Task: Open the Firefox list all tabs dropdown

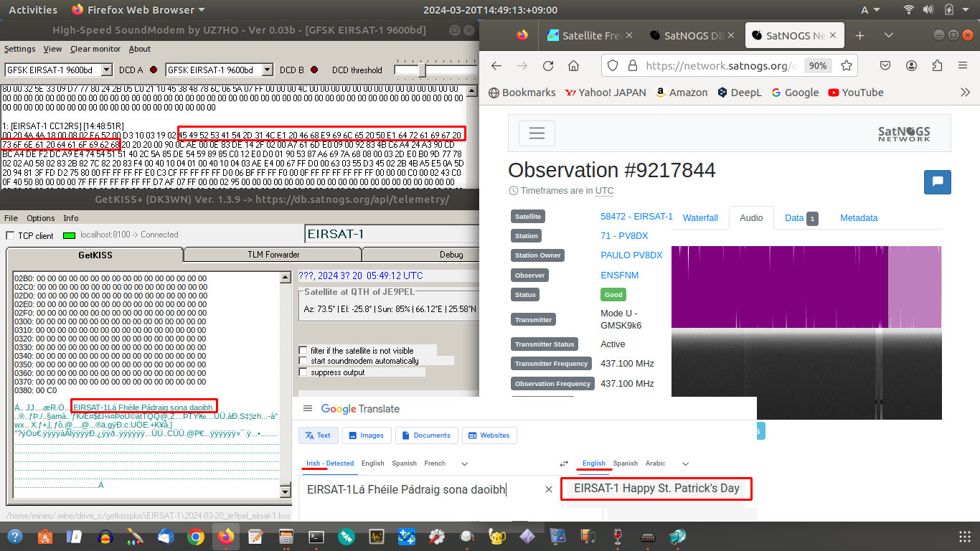Action: tap(889, 35)
